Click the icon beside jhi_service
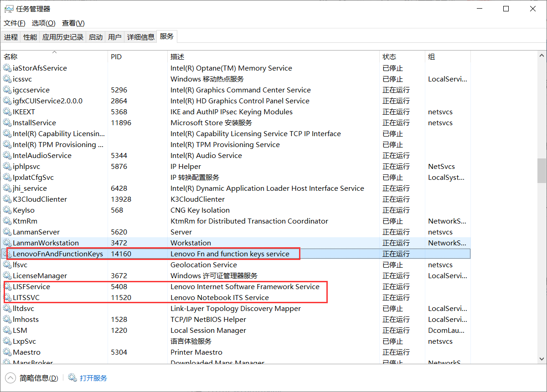This screenshot has width=547, height=392. click(x=7, y=188)
